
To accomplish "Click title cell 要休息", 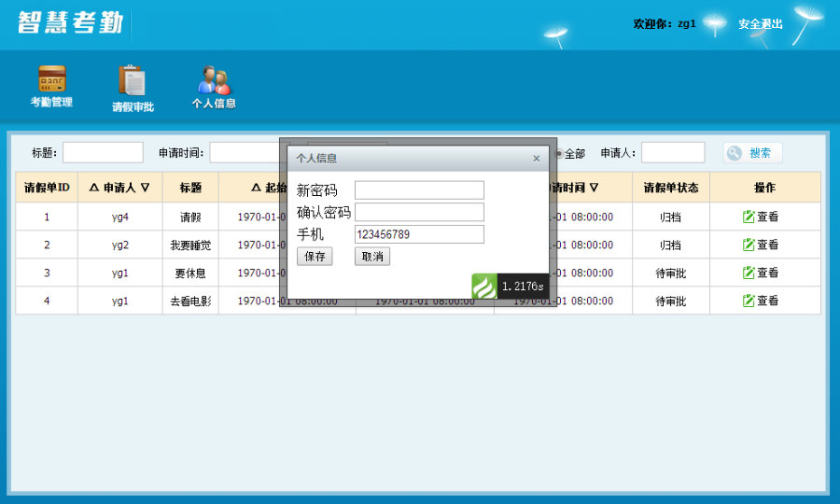I will 190,273.
